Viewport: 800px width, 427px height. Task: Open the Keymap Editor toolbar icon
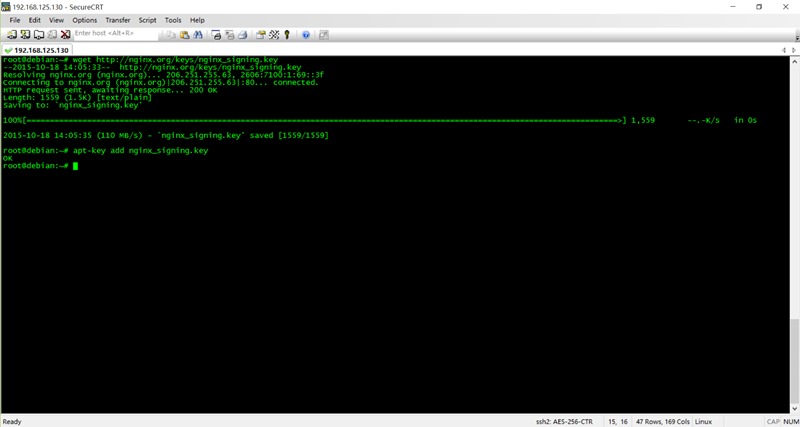click(x=274, y=35)
